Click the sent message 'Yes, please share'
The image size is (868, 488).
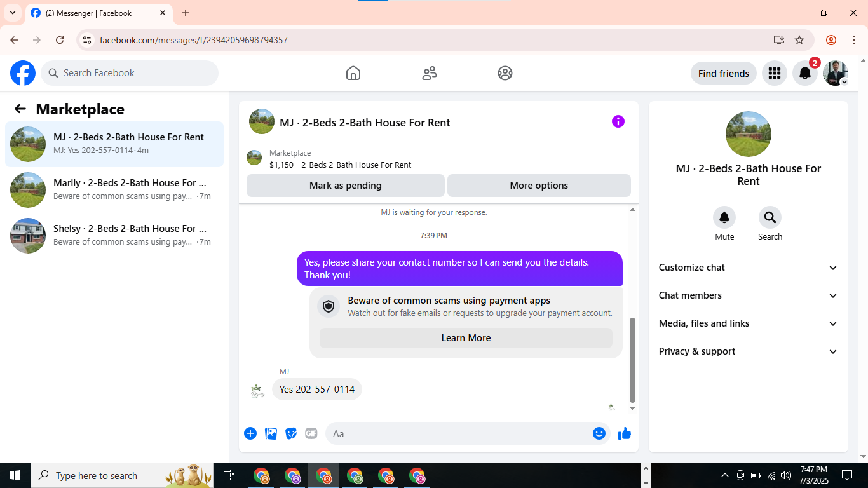459,269
